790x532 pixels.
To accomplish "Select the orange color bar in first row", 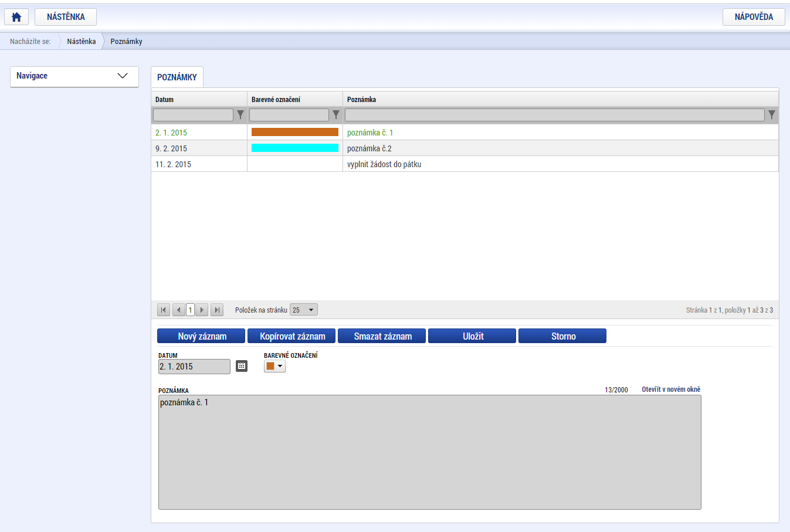I will coord(295,132).
